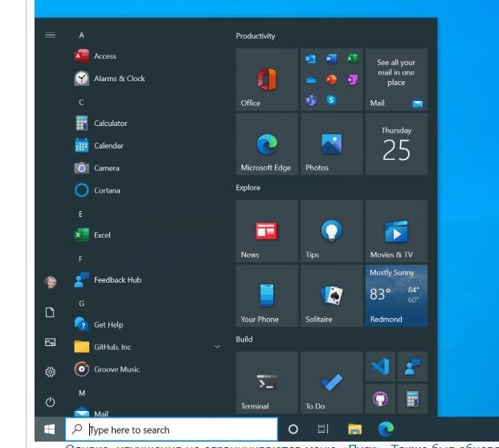Click the Build group header
Viewport: 499px width, 448px height.
244,340
